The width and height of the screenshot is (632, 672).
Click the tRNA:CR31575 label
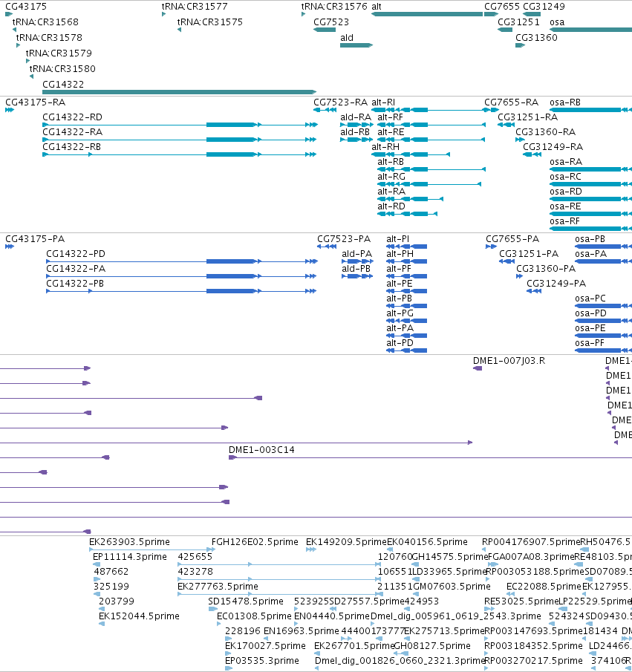pyautogui.click(x=210, y=22)
